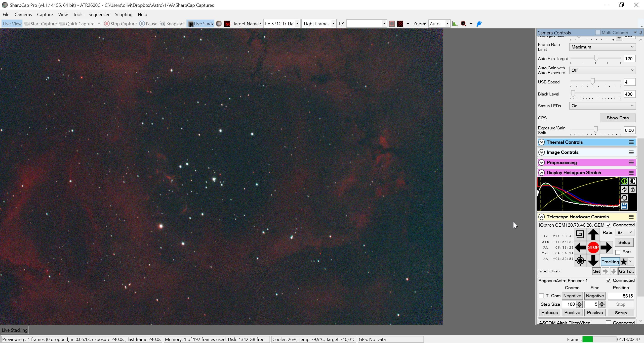Open the Light Frames dropdown
Image resolution: width=644 pixels, height=343 pixels.
coord(319,24)
